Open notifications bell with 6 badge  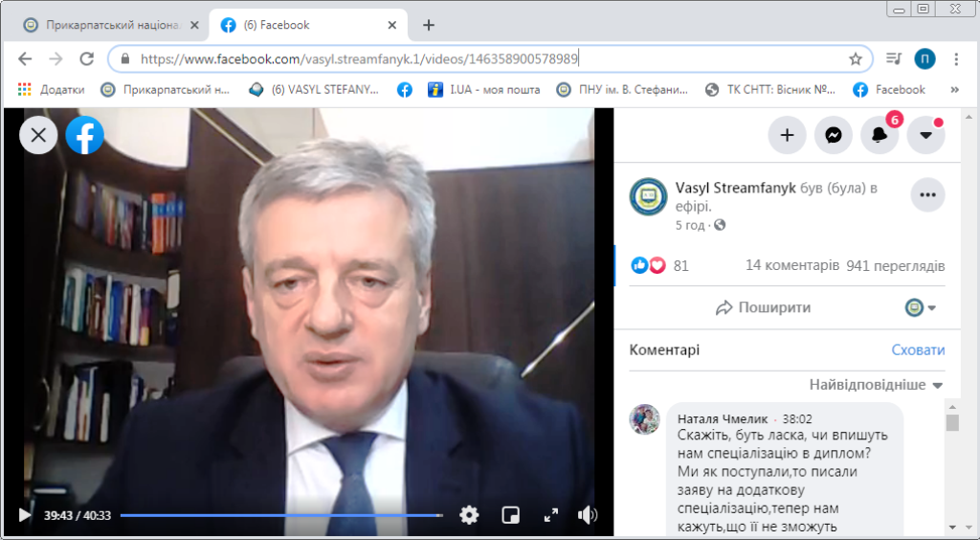pos(880,135)
